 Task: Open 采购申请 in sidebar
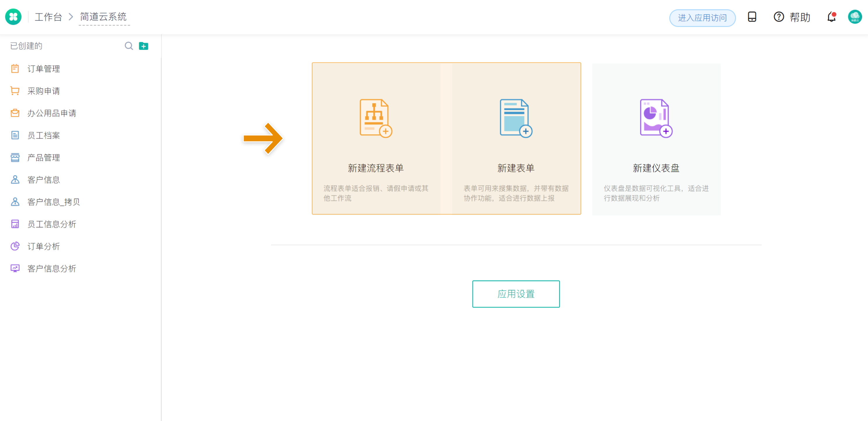[x=43, y=91]
